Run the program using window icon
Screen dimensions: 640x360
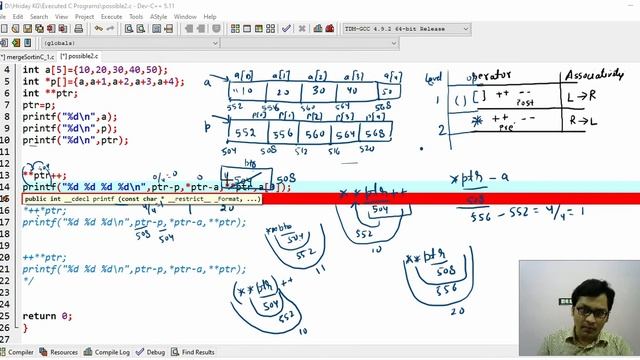click(x=247, y=29)
